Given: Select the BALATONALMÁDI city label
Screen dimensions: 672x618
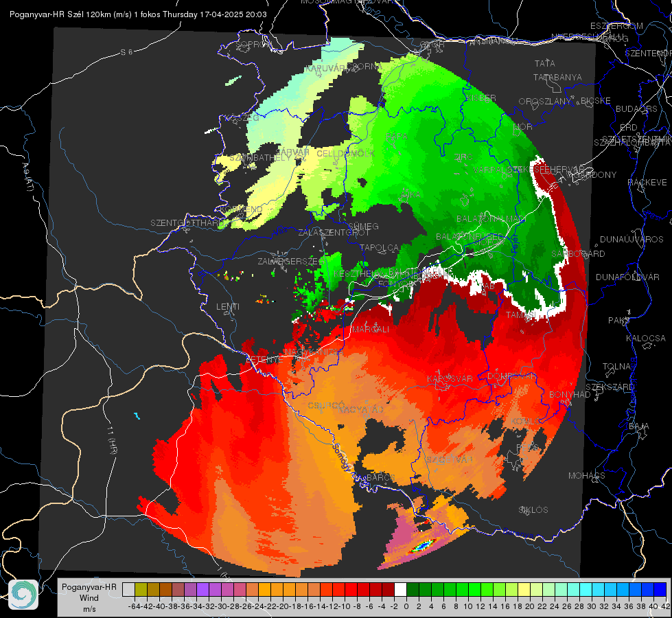Looking at the screenshot, I should point(491,219).
